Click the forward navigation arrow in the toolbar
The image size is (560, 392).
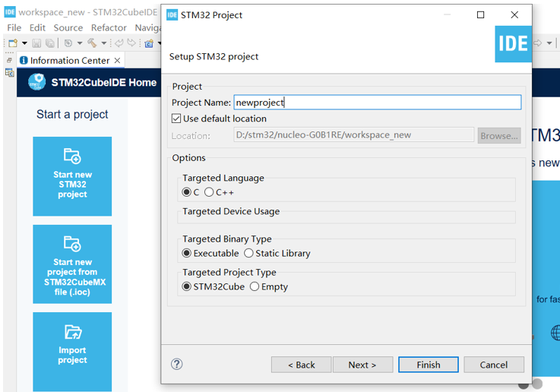point(131,43)
